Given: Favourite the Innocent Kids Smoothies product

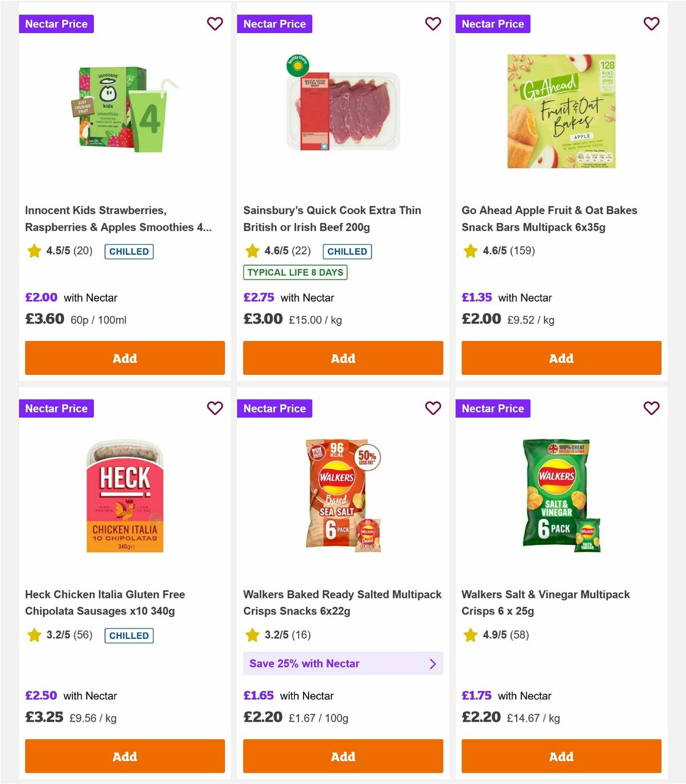Looking at the screenshot, I should coord(215,24).
